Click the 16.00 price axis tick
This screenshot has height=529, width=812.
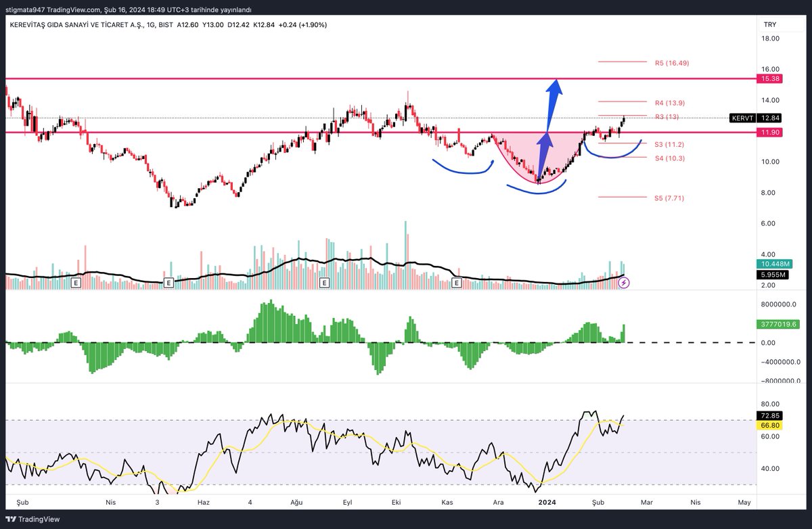coord(771,69)
